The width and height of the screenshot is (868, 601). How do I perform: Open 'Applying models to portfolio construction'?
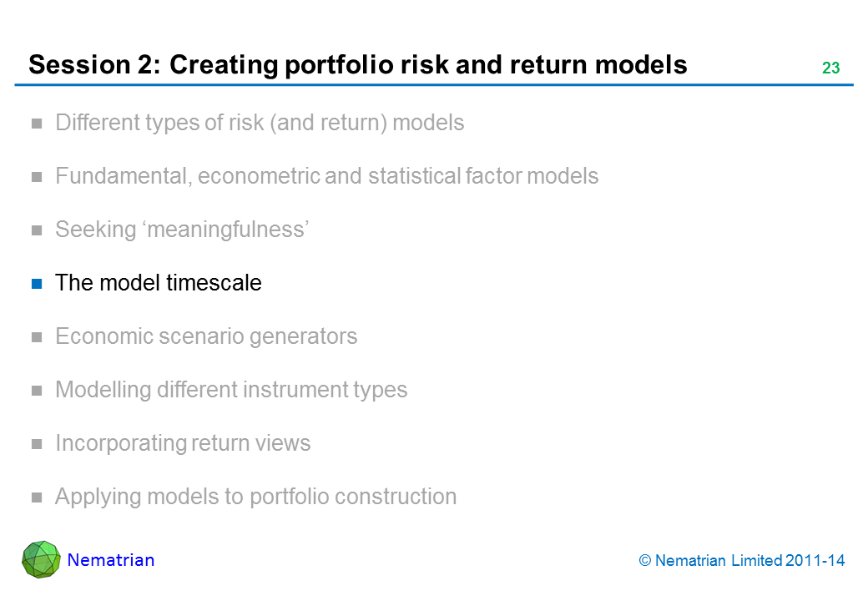(255, 497)
